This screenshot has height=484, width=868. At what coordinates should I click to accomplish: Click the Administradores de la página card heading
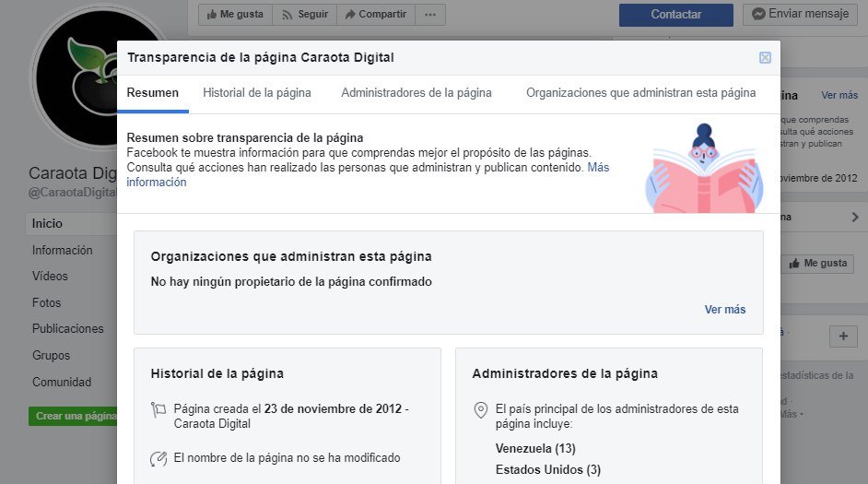565,373
